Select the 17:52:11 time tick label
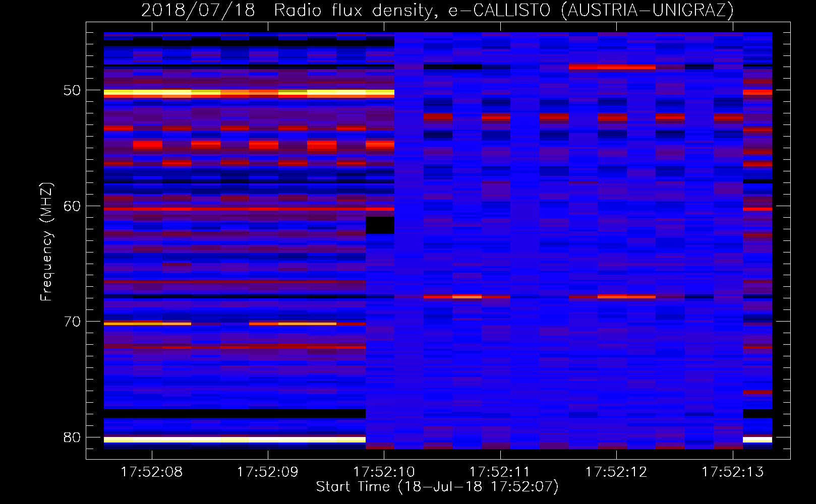 click(500, 472)
